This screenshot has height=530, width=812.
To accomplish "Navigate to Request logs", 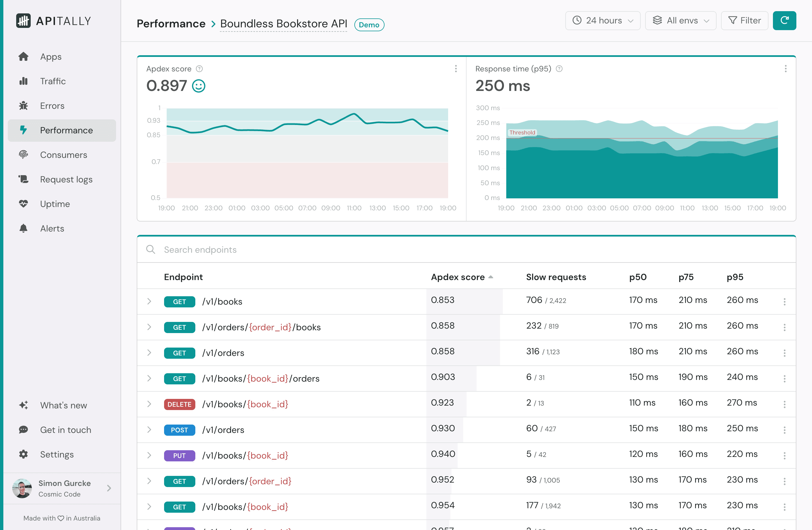I will pos(66,179).
